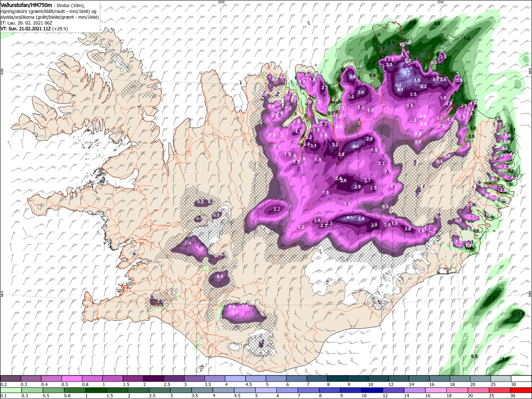Click the valid time 'VT: Sun. 21.02.2021 11Z'

[x=26, y=29]
